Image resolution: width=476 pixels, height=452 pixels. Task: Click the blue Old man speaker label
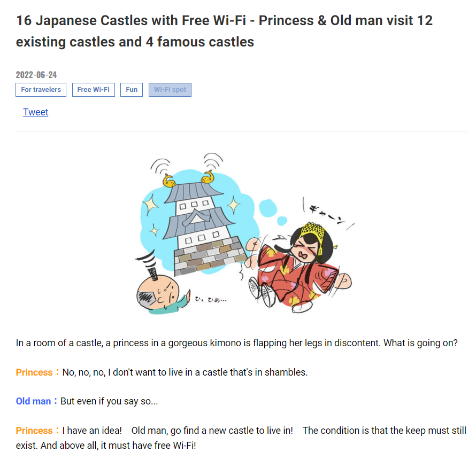[33, 401]
